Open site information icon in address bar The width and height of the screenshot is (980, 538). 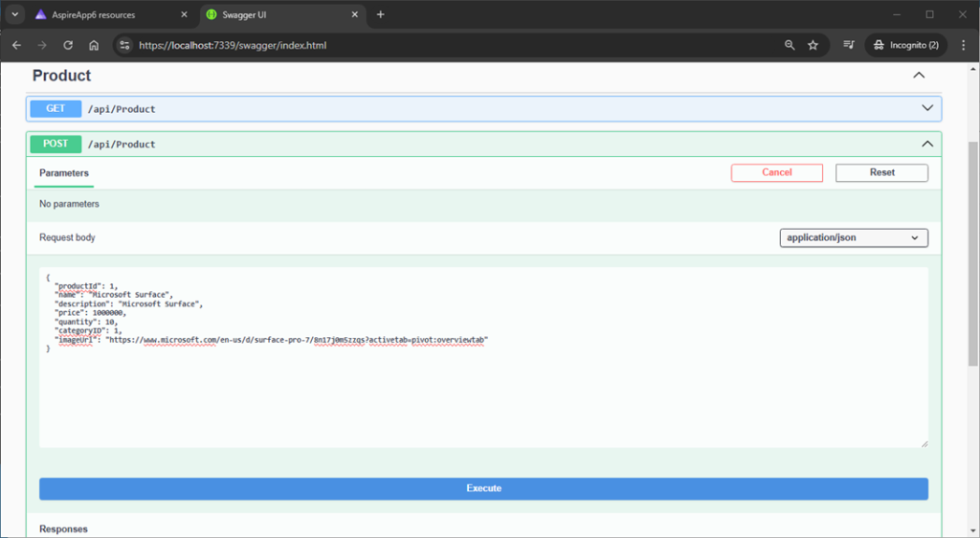click(124, 45)
